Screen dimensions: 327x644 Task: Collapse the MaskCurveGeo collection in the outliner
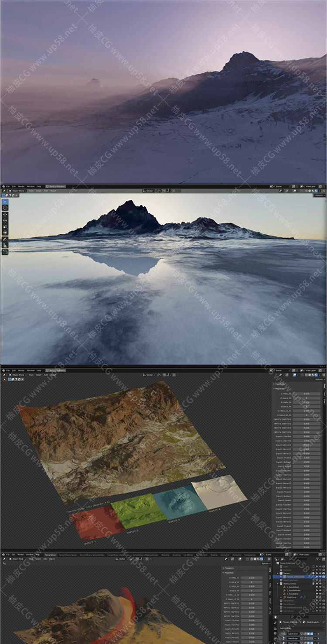click(x=278, y=584)
